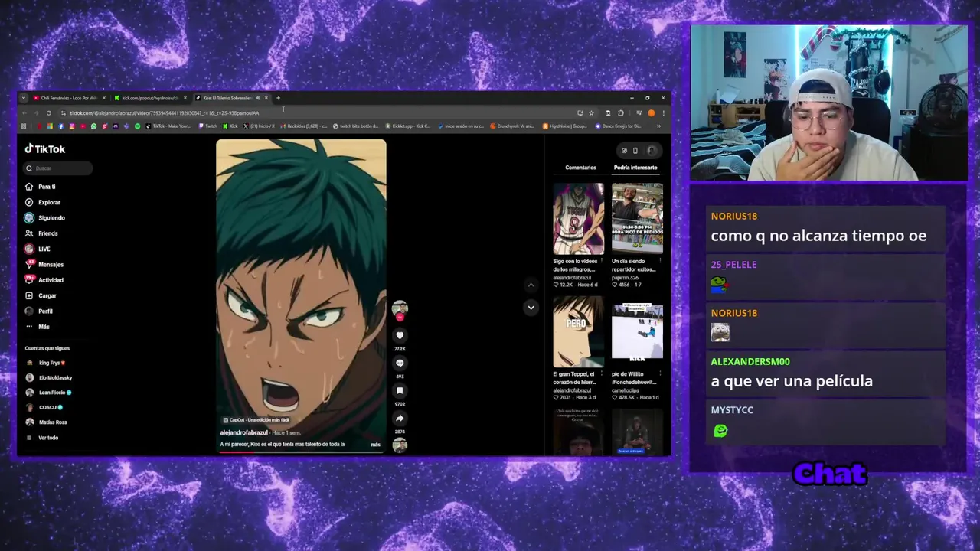
Task: Switch to Chili Fernández browser tab
Action: 69,98
